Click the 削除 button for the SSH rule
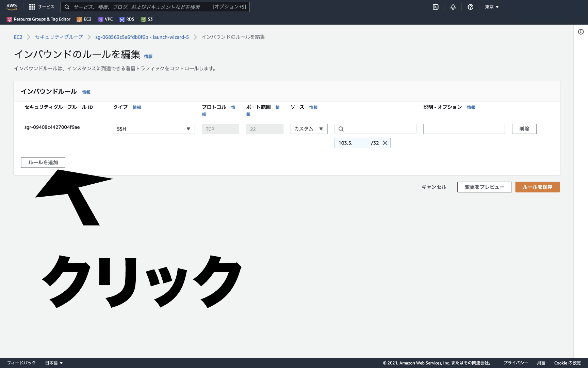Screen dimensions: 588x368 (x=524, y=129)
